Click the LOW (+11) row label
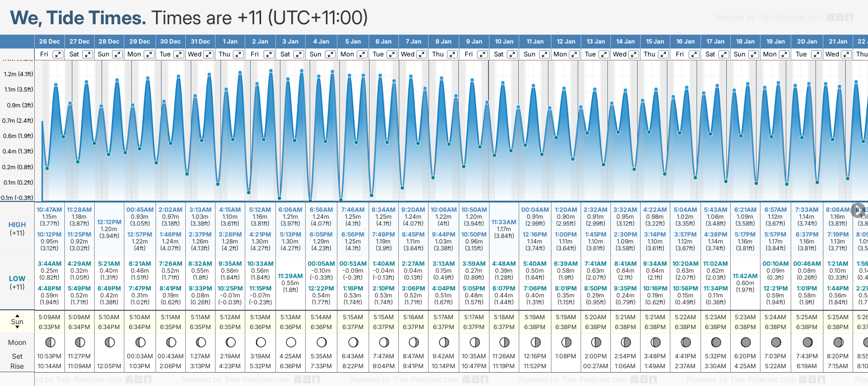Viewport: 868px width, 386px height. click(17, 283)
